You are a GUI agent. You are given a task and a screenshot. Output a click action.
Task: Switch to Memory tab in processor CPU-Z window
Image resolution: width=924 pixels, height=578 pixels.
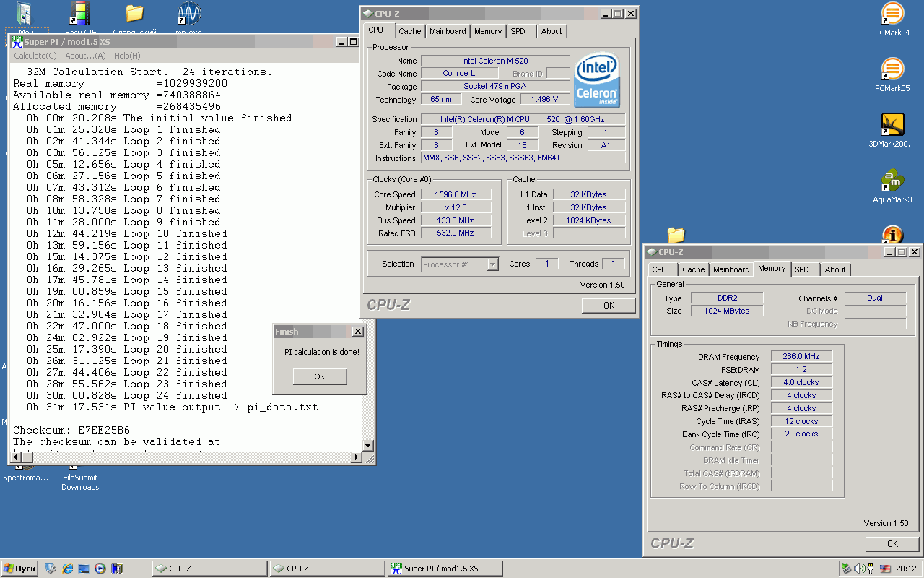tap(488, 31)
